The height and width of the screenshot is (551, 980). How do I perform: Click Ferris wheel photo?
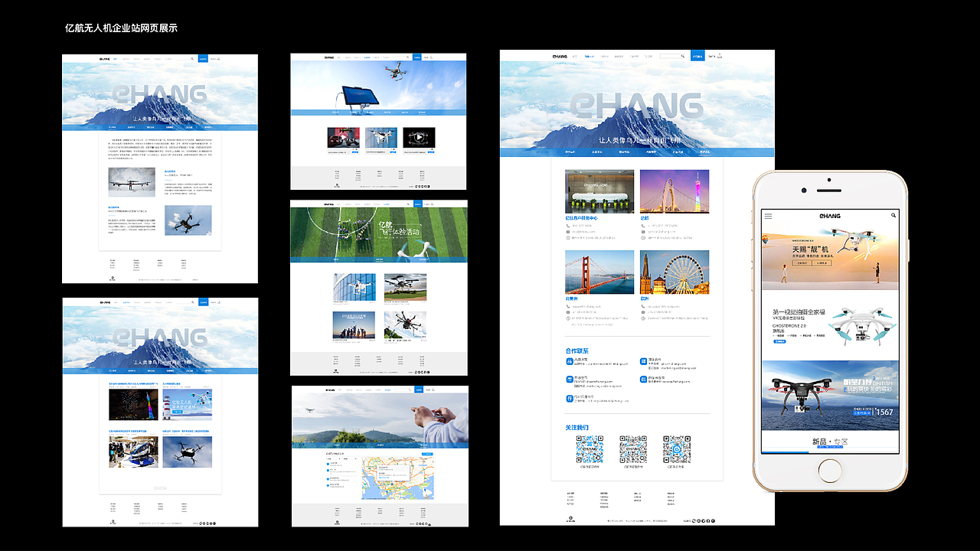coord(675,272)
